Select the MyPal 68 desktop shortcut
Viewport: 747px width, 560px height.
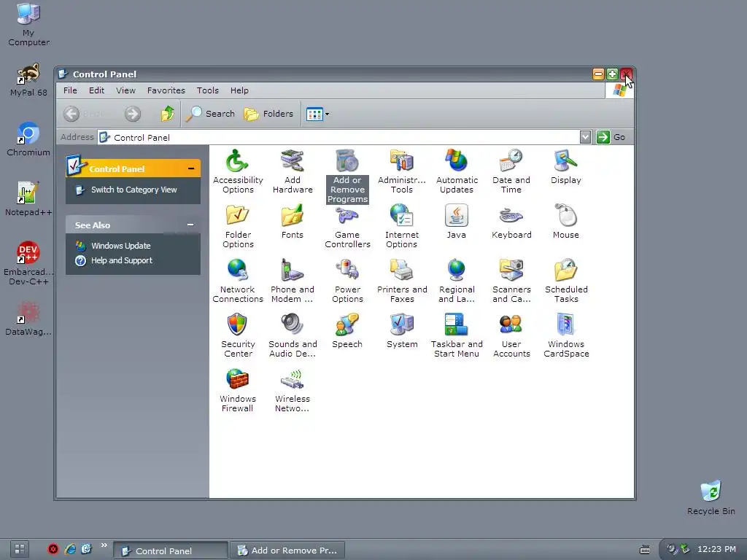click(28, 80)
